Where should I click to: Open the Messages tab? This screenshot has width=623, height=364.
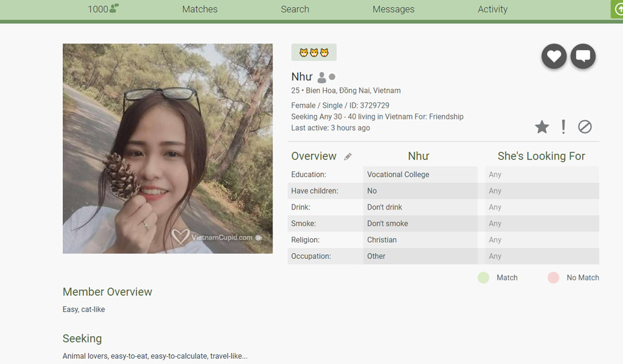(x=393, y=9)
